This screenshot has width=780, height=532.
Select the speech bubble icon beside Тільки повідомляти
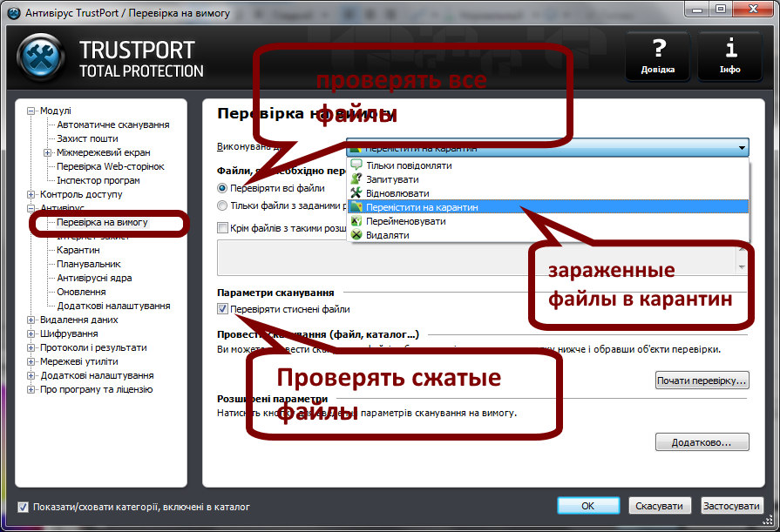pos(357,164)
